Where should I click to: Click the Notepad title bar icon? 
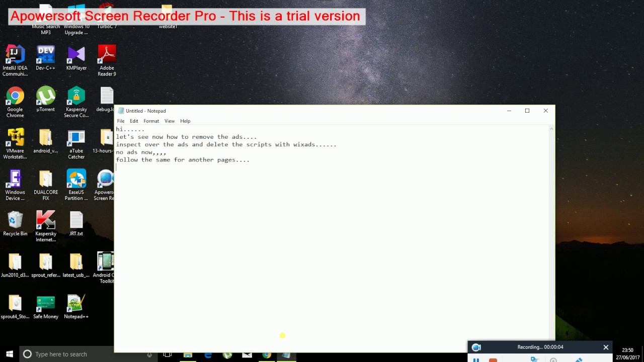[121, 111]
